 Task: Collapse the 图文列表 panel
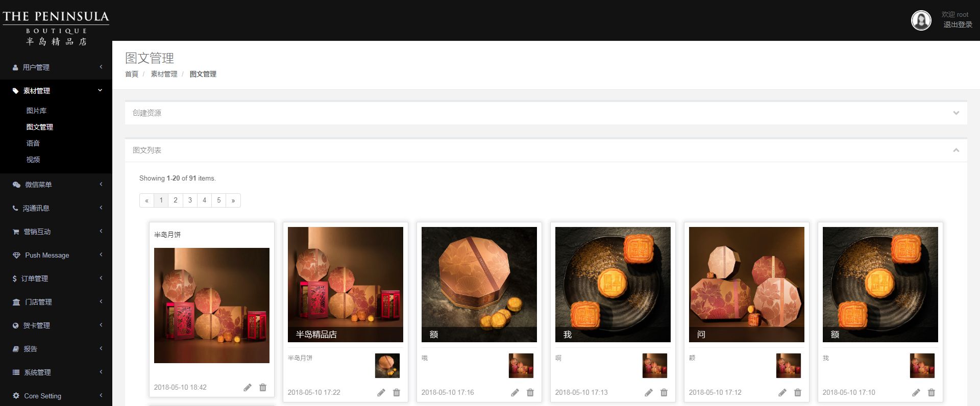(x=956, y=150)
